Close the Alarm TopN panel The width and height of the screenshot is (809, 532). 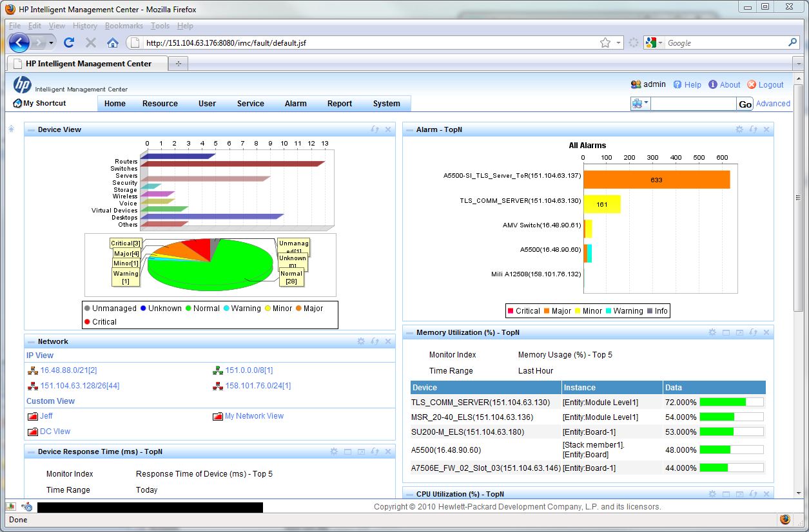[766, 129]
